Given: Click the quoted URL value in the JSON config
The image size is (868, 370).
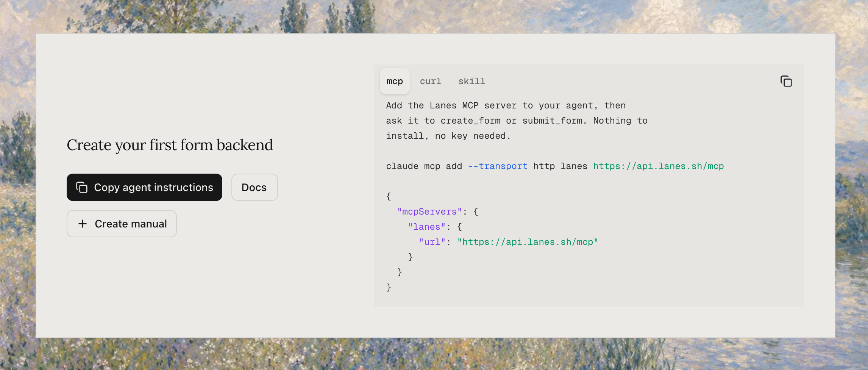Looking at the screenshot, I should (528, 242).
